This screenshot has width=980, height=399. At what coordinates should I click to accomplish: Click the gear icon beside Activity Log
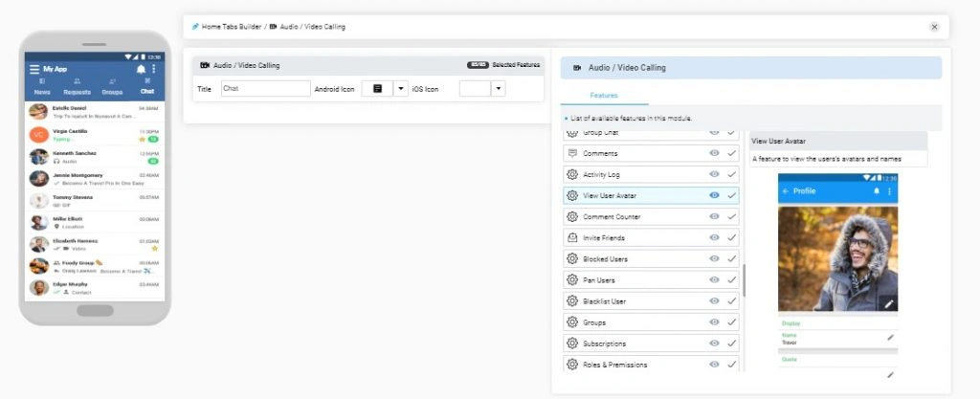(573, 174)
